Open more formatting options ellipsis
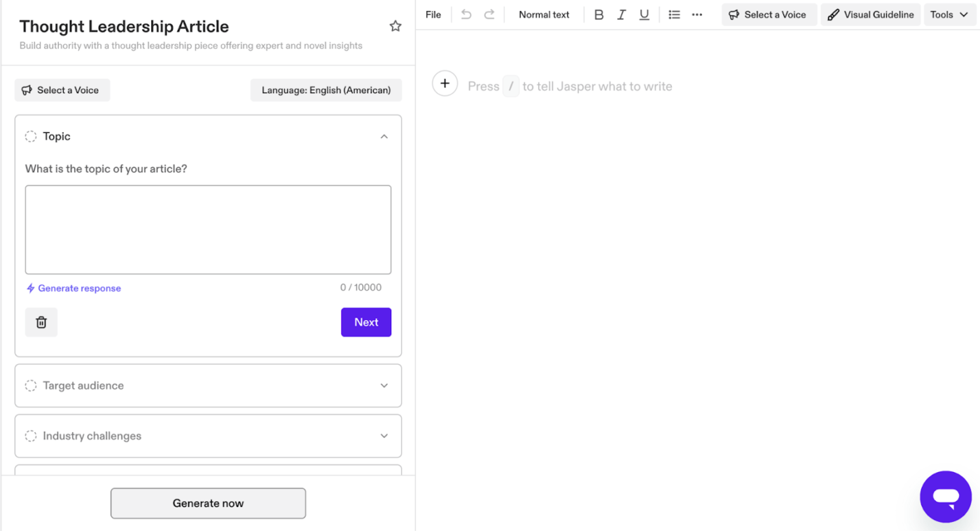Viewport: 980px width, 531px height. (x=697, y=15)
